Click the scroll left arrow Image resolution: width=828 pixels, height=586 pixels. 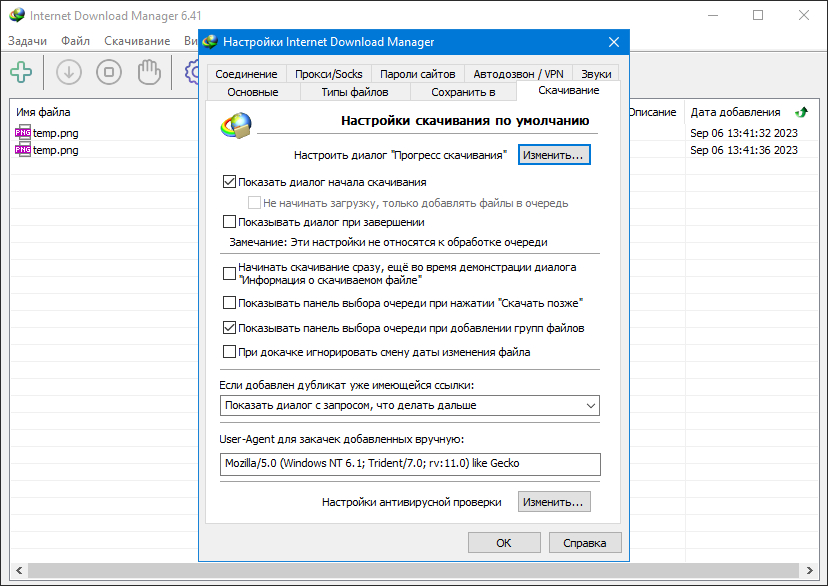19,570
